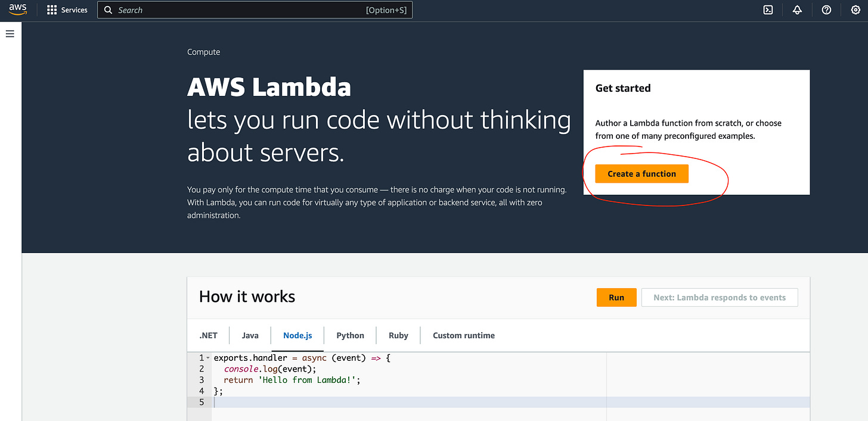Switch to the Python tab
The image size is (868, 421).
tap(350, 335)
